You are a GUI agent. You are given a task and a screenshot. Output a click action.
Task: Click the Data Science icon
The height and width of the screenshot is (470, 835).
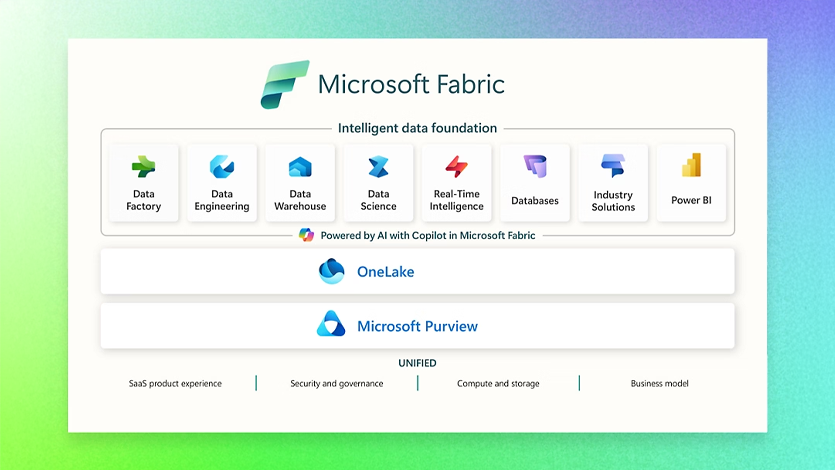point(378,167)
